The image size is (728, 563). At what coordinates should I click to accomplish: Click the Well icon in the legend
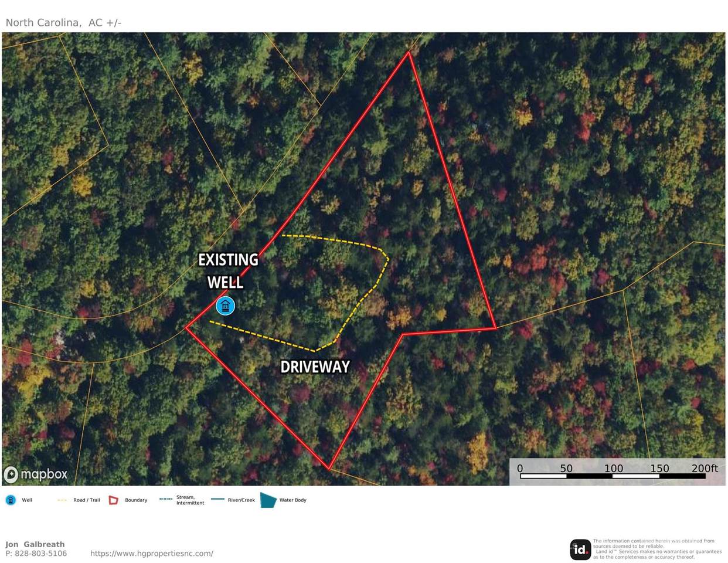[11, 500]
